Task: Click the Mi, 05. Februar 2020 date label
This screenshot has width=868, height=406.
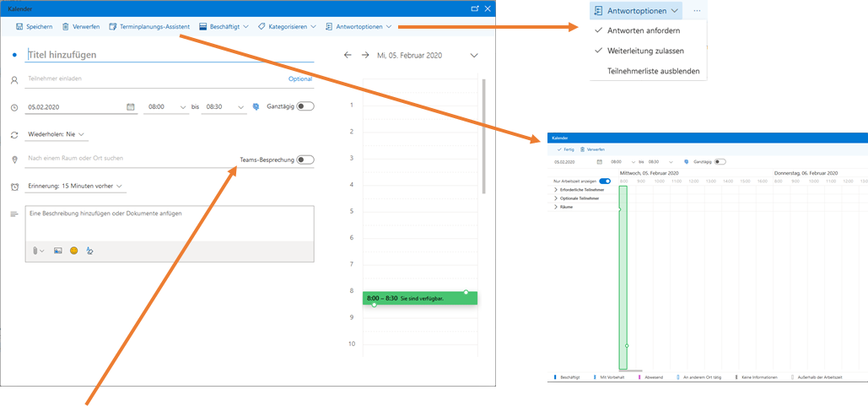Action: point(410,56)
